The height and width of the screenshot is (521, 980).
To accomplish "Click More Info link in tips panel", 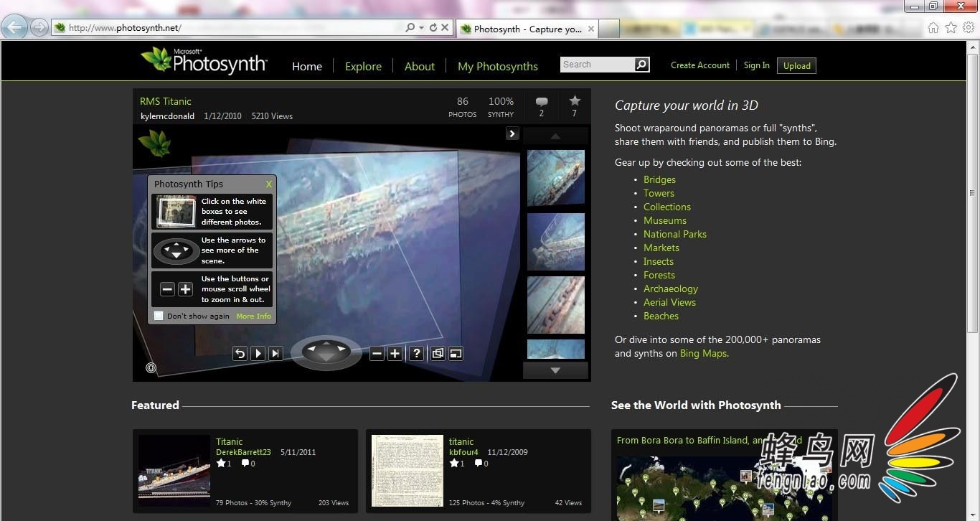I will pyautogui.click(x=254, y=316).
